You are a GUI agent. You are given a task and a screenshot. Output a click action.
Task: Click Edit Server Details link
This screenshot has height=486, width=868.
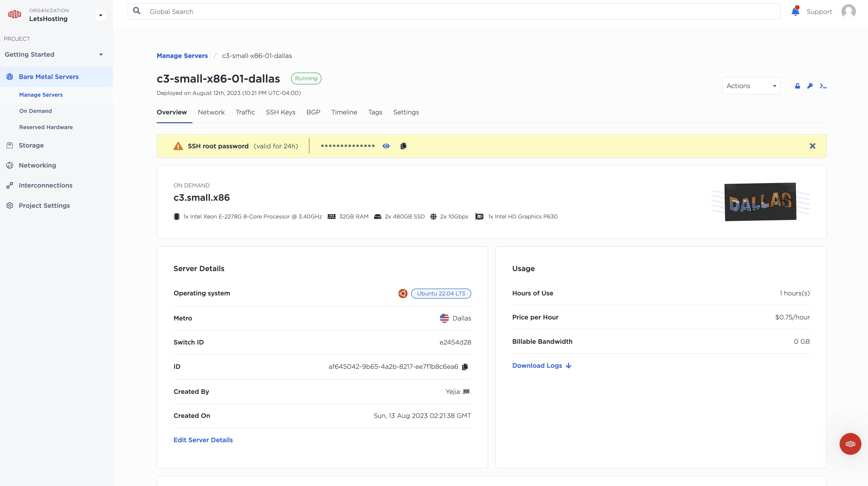coord(203,440)
